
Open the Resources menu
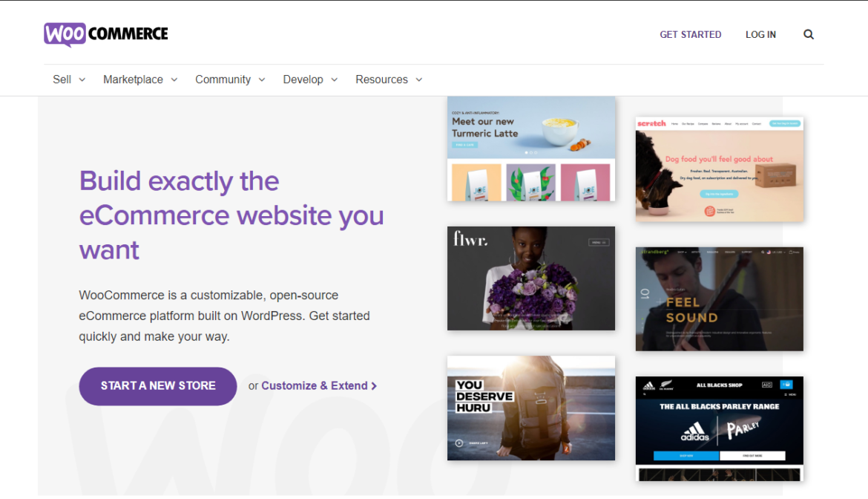coord(389,79)
